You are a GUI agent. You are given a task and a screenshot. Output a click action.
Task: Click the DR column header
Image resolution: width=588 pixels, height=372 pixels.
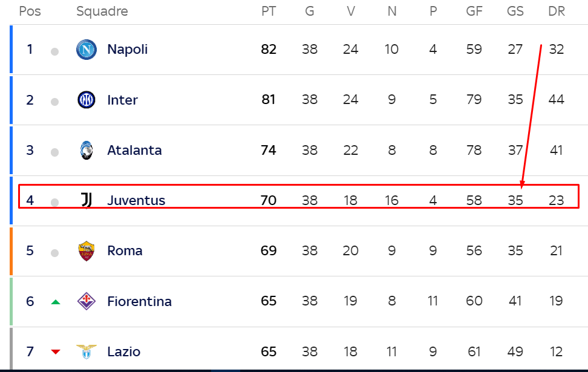coord(557,11)
